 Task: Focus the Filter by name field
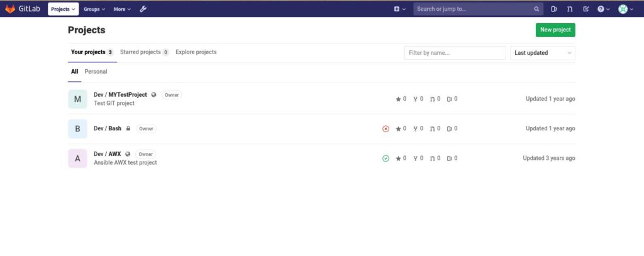click(455, 53)
